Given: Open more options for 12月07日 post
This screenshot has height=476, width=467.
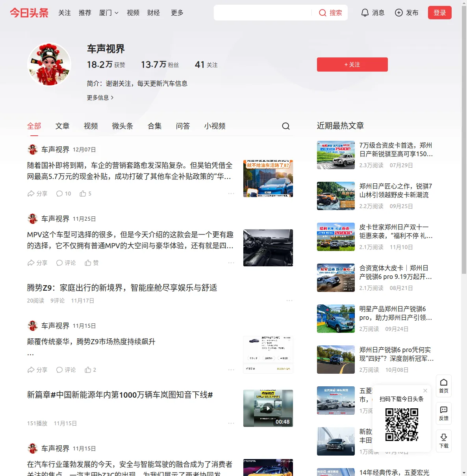Looking at the screenshot, I should (231, 194).
